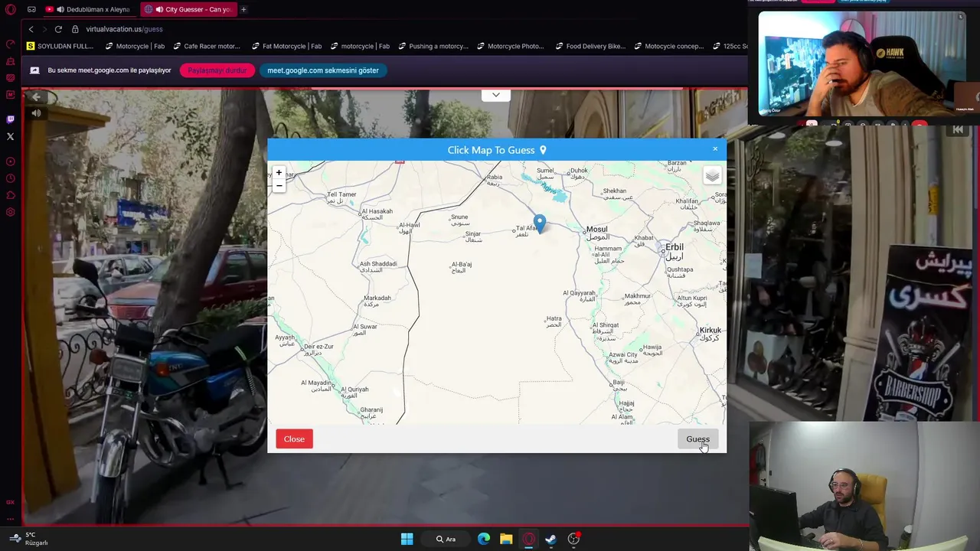Open the Opera GX menu logo
This screenshot has width=980, height=551.
pyautogui.click(x=10, y=9)
